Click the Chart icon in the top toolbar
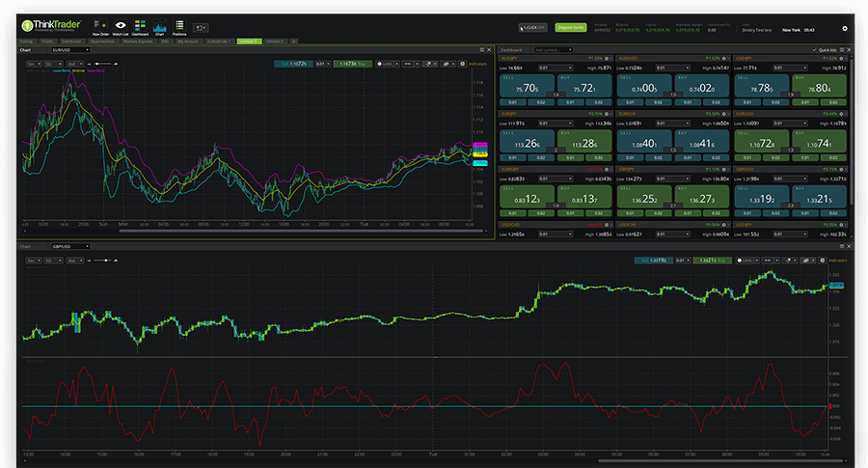The height and width of the screenshot is (468, 868). click(160, 27)
